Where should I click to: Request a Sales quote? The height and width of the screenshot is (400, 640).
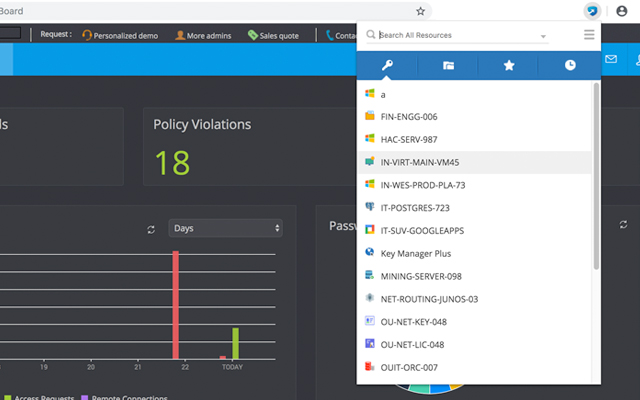coord(273,36)
